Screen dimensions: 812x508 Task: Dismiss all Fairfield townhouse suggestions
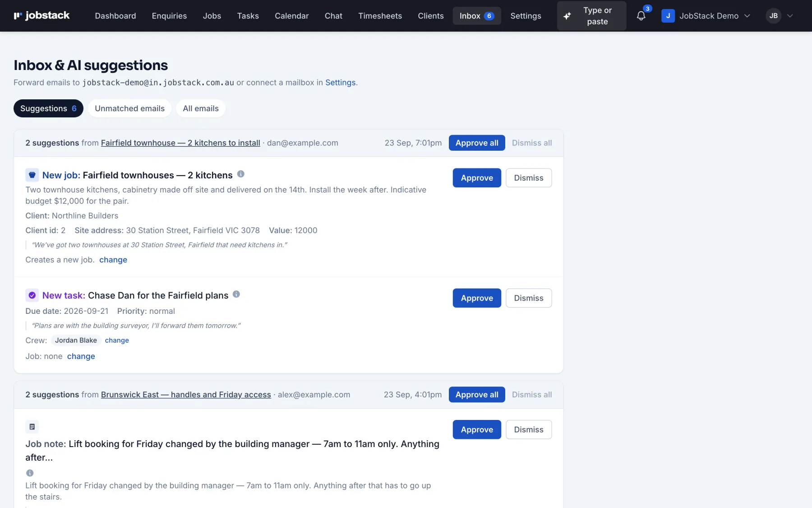click(x=532, y=143)
